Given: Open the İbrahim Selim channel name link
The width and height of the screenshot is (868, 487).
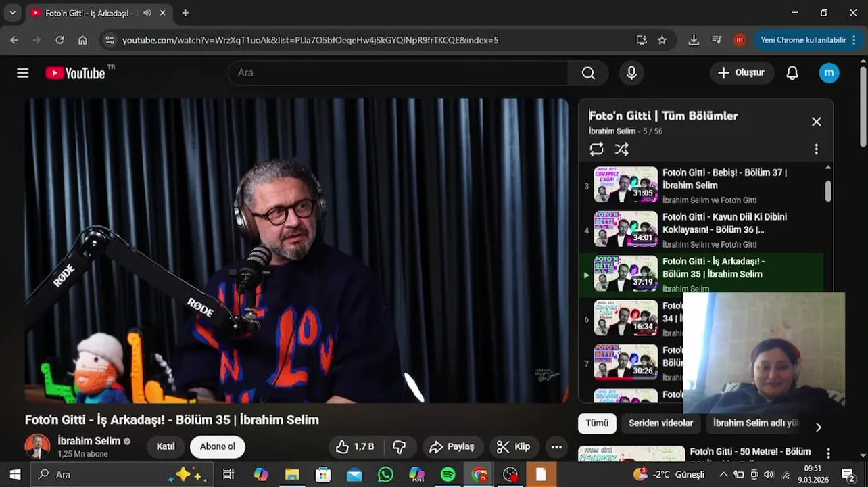Looking at the screenshot, I should [89, 441].
